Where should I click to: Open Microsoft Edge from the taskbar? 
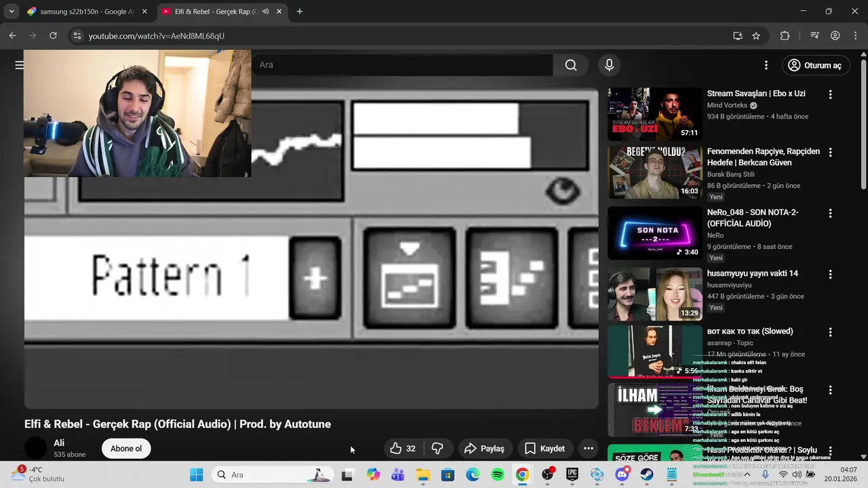click(x=473, y=475)
